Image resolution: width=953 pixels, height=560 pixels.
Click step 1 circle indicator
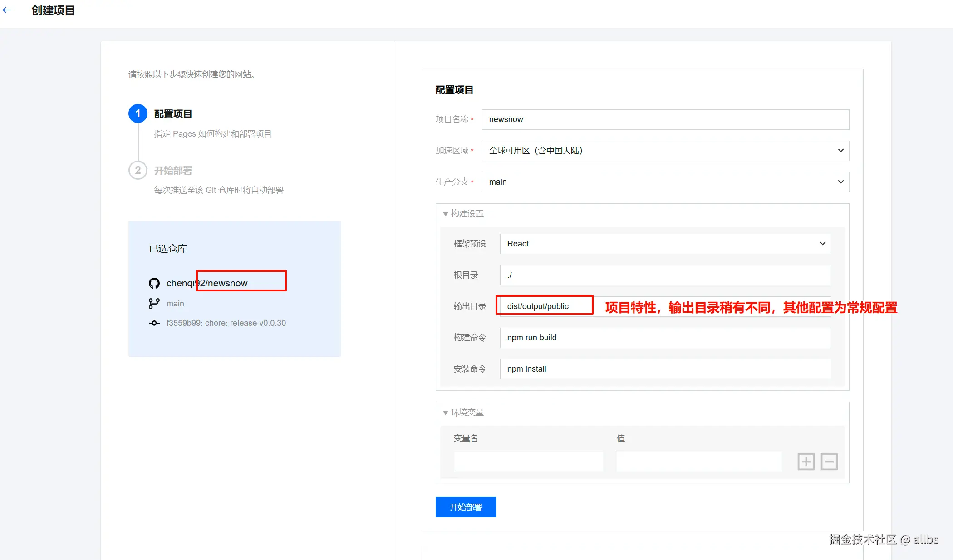[x=138, y=113]
